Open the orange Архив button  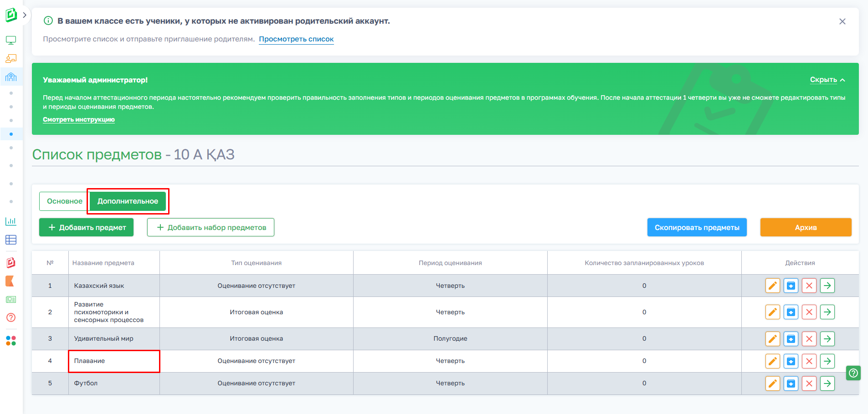click(805, 227)
